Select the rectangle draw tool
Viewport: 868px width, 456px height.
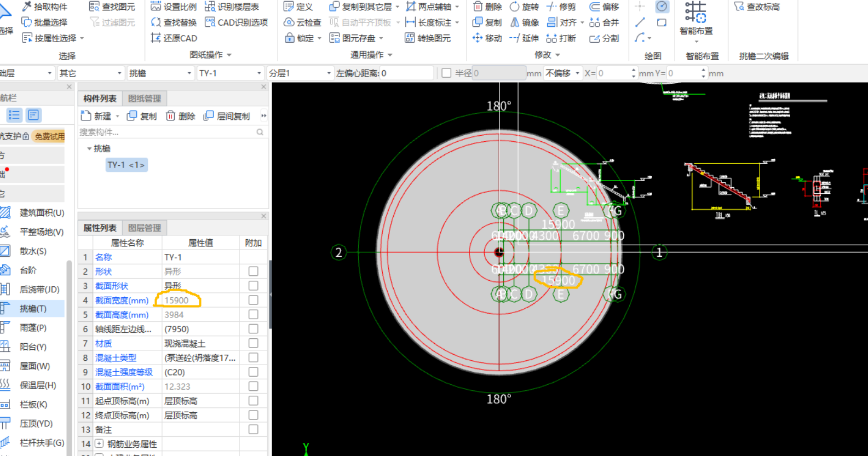[x=662, y=23]
